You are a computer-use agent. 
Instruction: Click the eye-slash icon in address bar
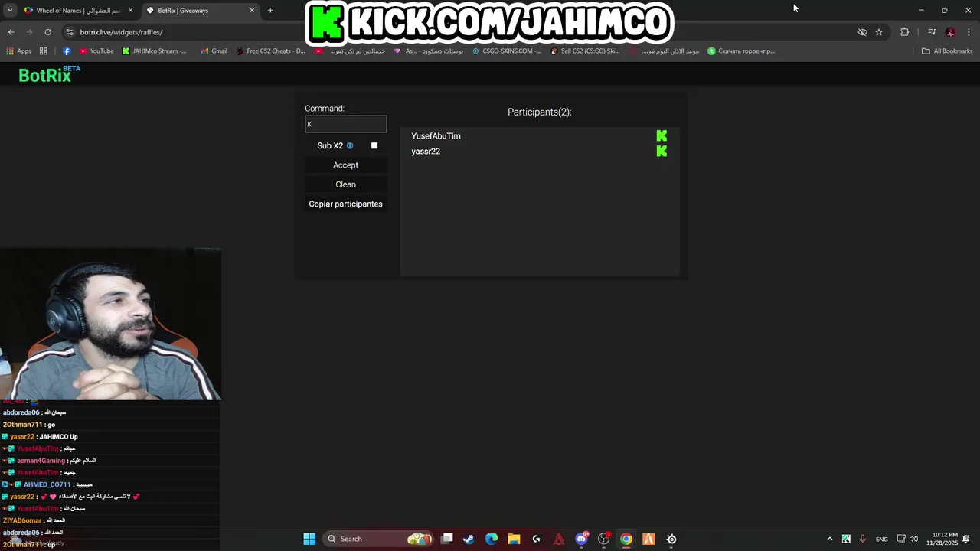862,32
